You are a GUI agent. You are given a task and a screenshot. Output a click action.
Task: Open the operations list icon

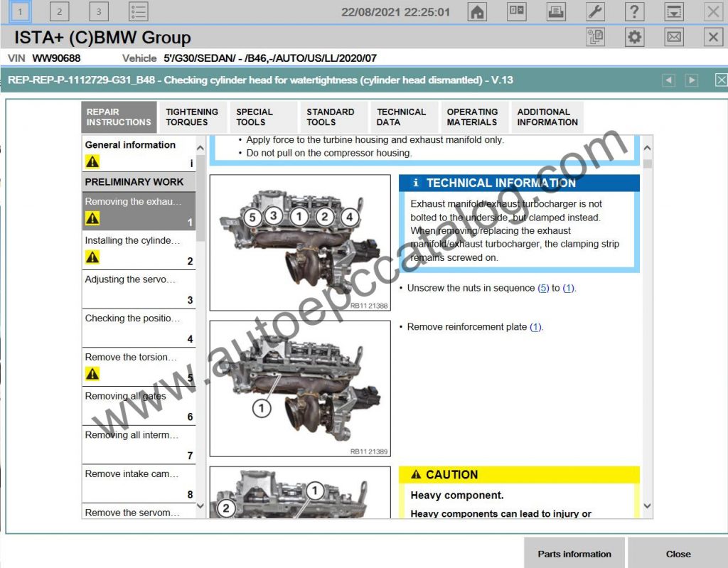[139, 11]
